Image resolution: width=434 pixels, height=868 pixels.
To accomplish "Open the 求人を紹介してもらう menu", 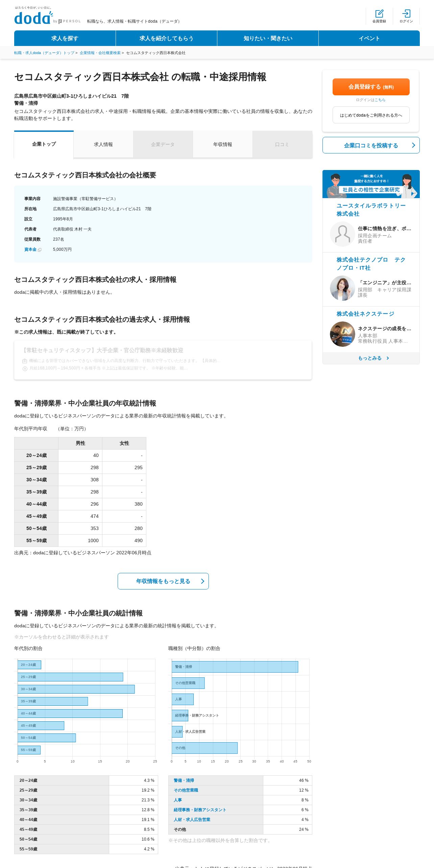I will pyautogui.click(x=166, y=38).
